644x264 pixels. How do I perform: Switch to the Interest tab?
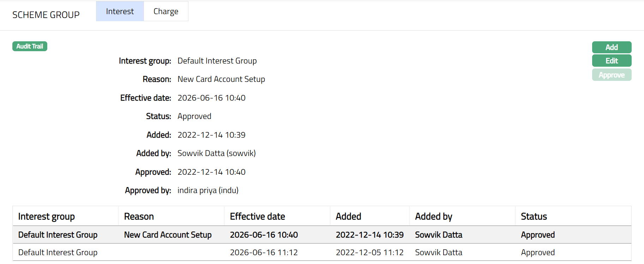[120, 11]
